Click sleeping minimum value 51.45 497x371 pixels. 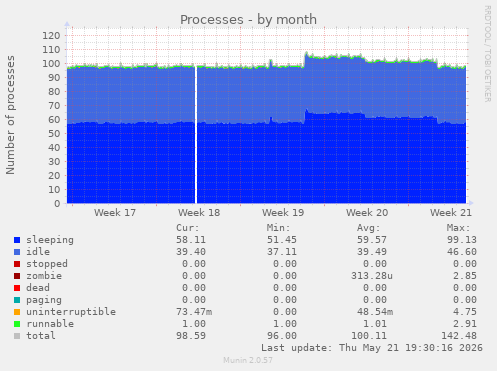coord(282,240)
